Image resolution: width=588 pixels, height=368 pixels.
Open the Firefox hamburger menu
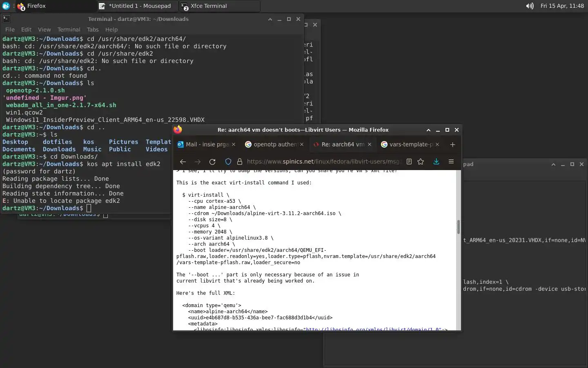tap(451, 162)
